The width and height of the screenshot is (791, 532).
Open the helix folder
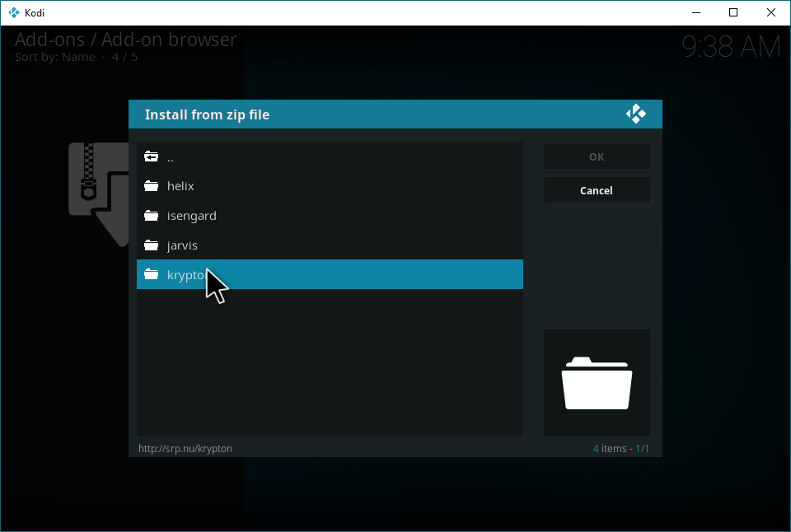330,185
